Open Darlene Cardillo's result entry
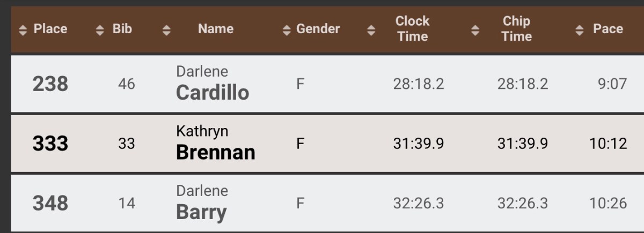Viewport: 644px width, 233px height. [213, 84]
